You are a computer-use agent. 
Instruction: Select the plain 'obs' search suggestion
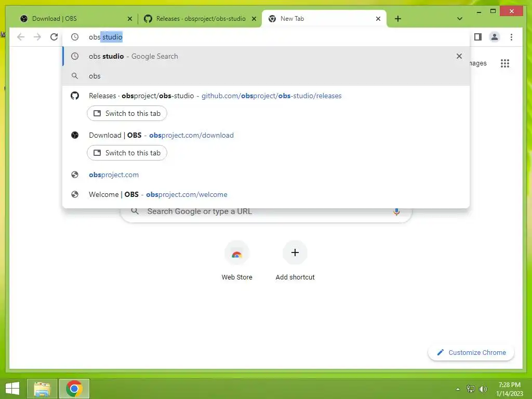pyautogui.click(x=267, y=76)
